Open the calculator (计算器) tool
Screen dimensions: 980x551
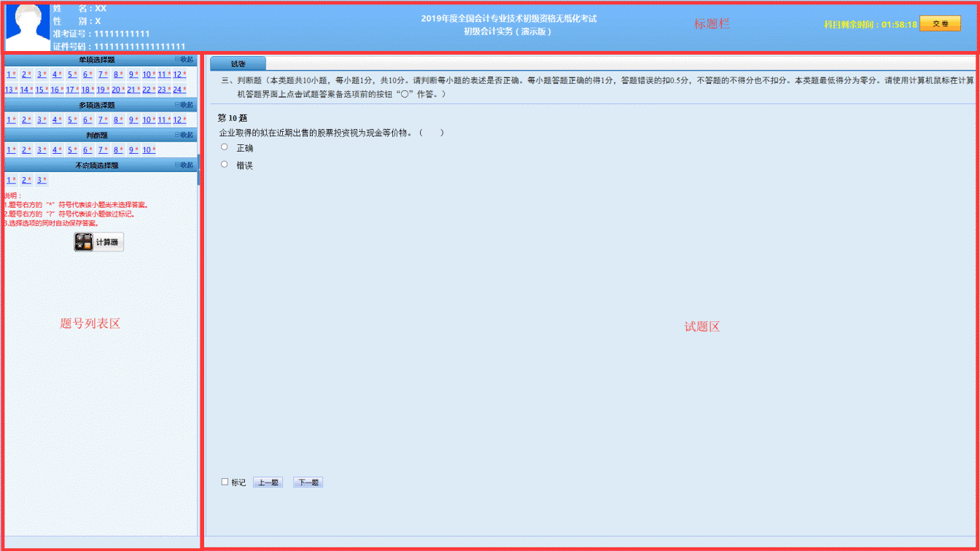98,241
